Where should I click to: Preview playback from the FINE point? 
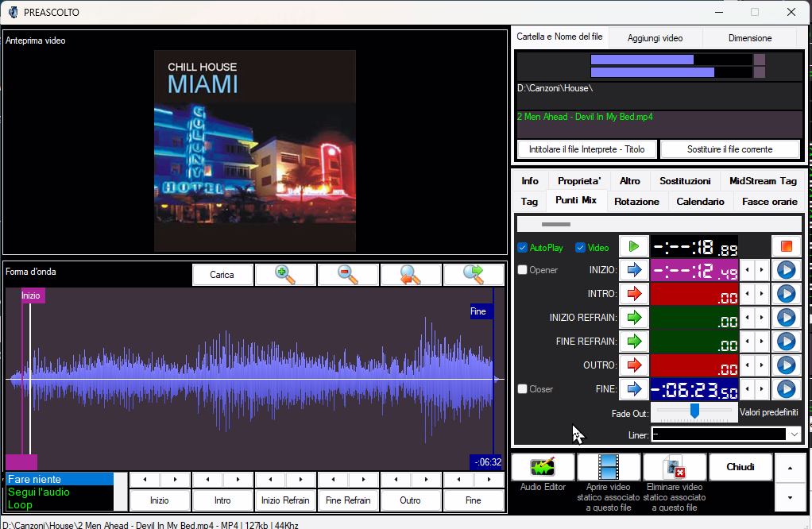coord(786,389)
